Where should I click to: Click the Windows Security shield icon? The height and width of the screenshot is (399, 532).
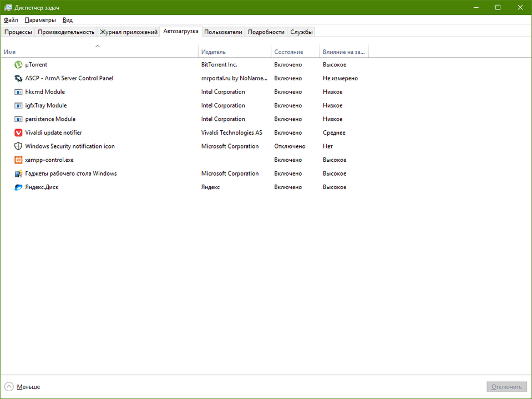pos(18,146)
